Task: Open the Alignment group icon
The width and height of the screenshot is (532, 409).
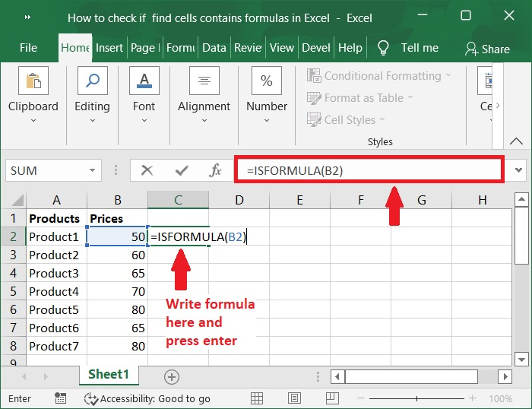Action: [204, 81]
